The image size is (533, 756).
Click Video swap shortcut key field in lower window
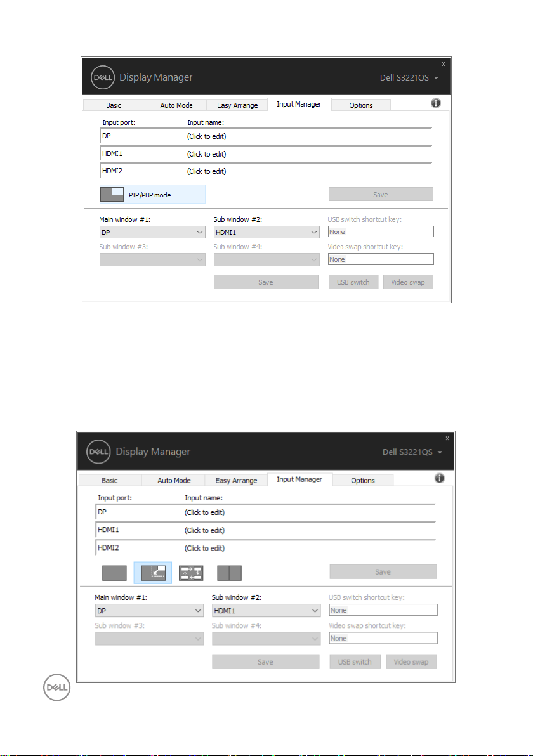tap(383, 639)
